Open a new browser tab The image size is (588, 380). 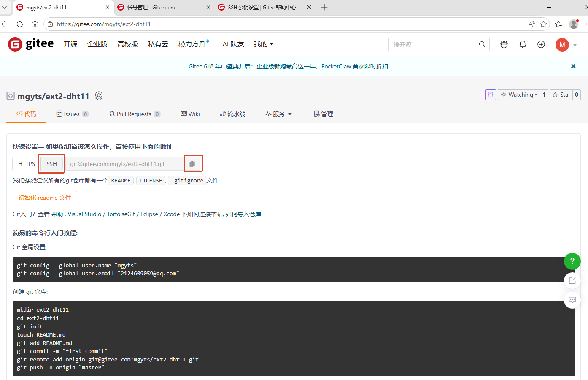click(x=324, y=7)
